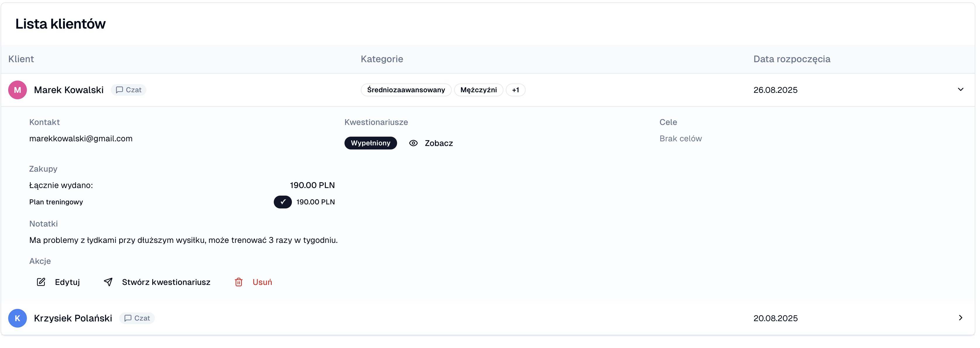Click the send icon near Stwórz kwestionariusz

(108, 282)
